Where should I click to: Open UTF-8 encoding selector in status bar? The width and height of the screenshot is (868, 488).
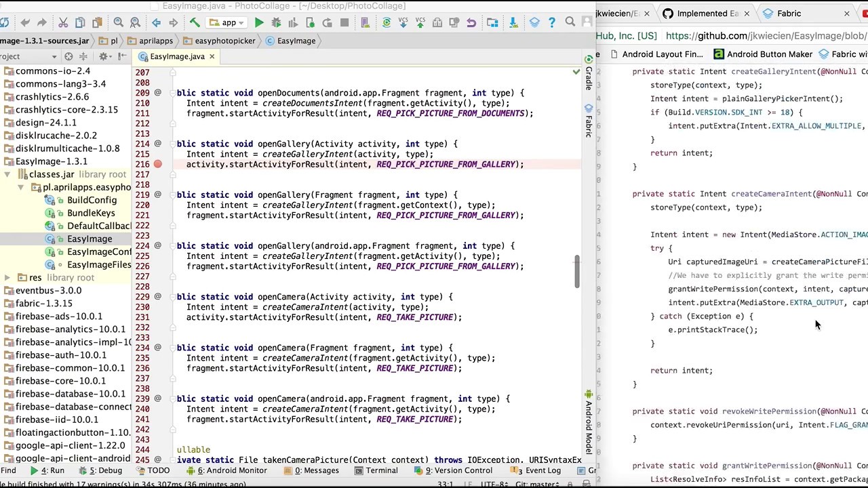point(494,484)
